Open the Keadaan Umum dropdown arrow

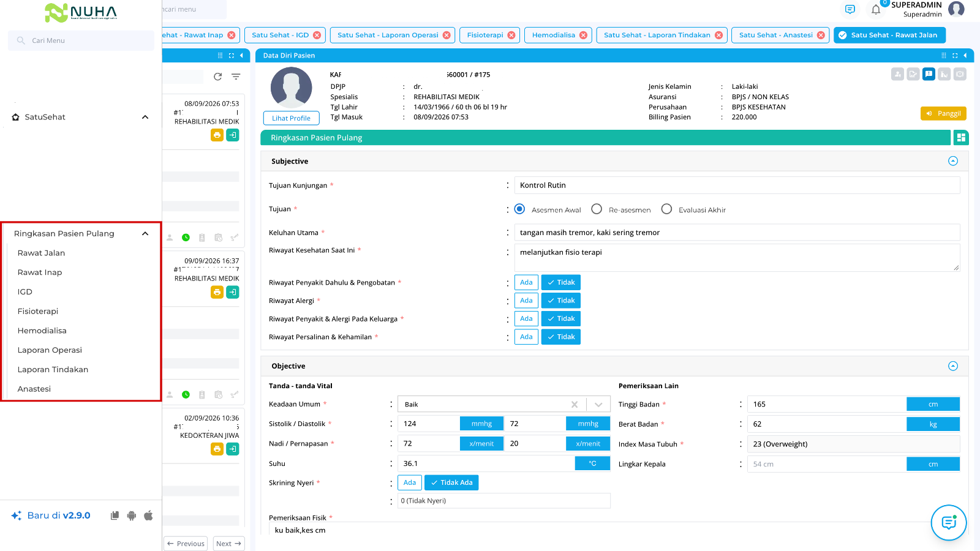(x=598, y=405)
